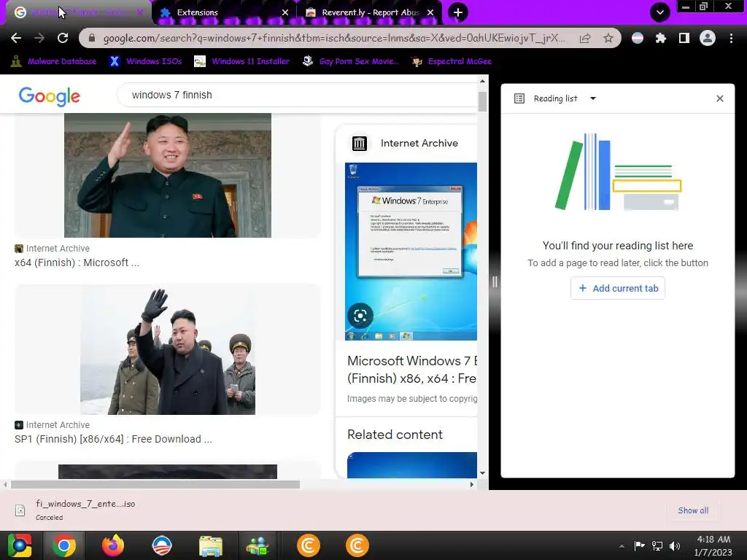Open File Explorer from taskbar
This screenshot has height=560, width=747.
pos(211,545)
